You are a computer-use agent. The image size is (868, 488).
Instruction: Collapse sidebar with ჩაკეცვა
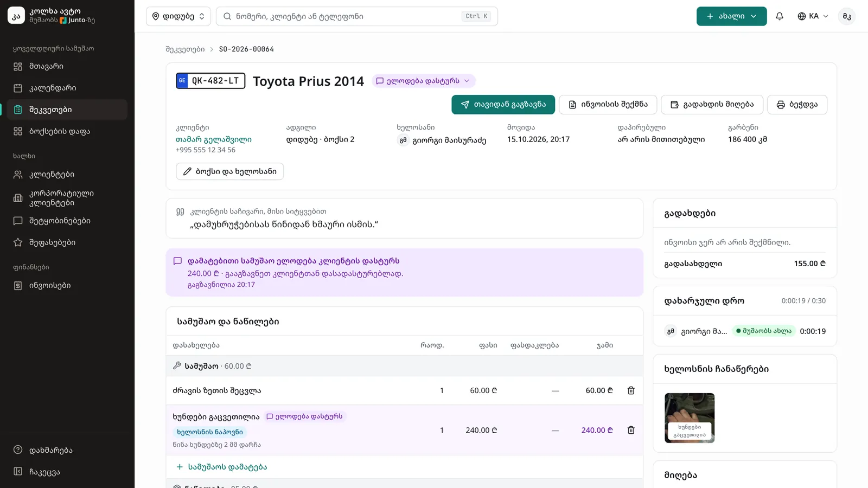[67, 472]
